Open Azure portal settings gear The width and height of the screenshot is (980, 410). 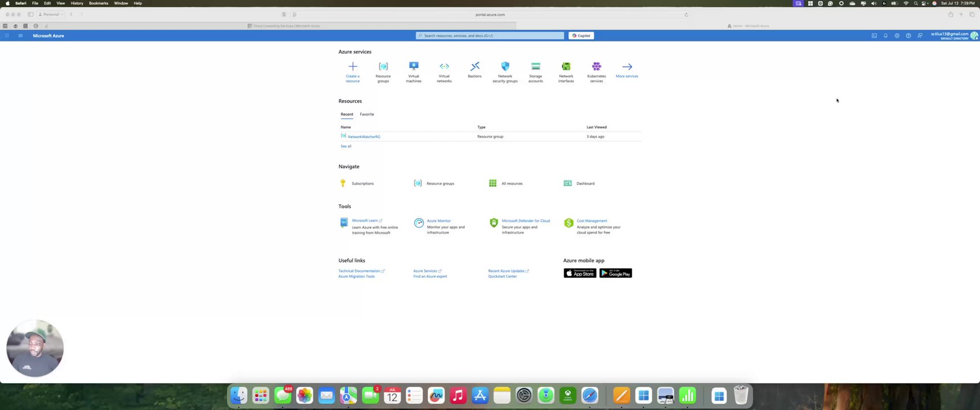[897, 35]
